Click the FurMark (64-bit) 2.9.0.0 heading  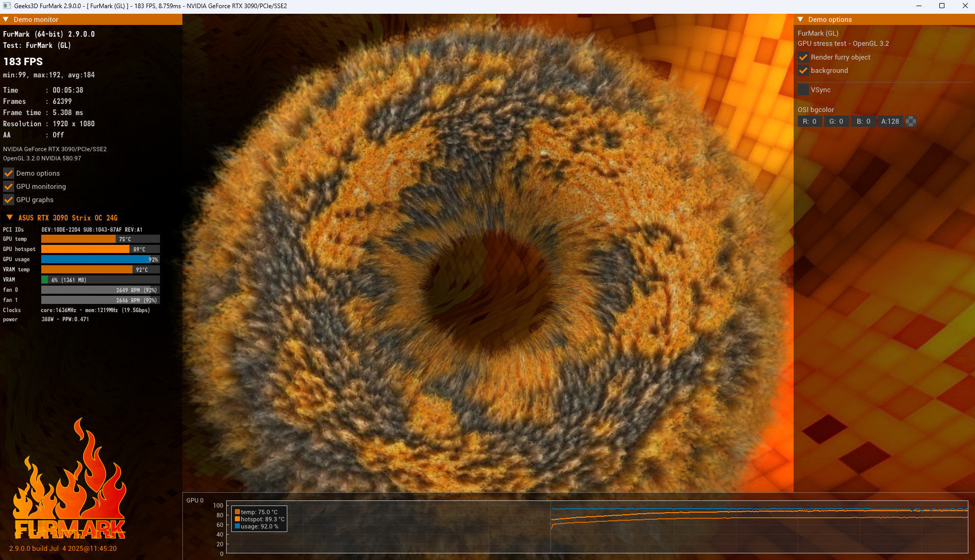(49, 34)
